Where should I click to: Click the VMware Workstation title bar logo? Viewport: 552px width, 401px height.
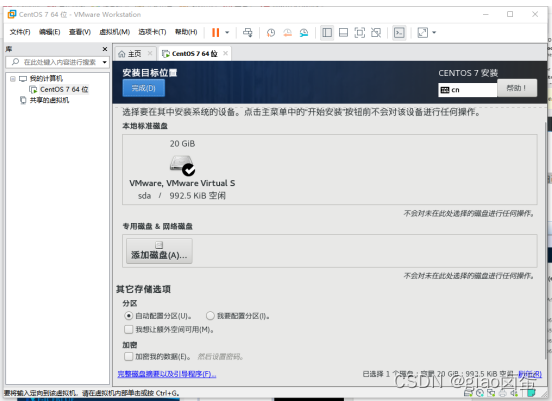[x=12, y=14]
